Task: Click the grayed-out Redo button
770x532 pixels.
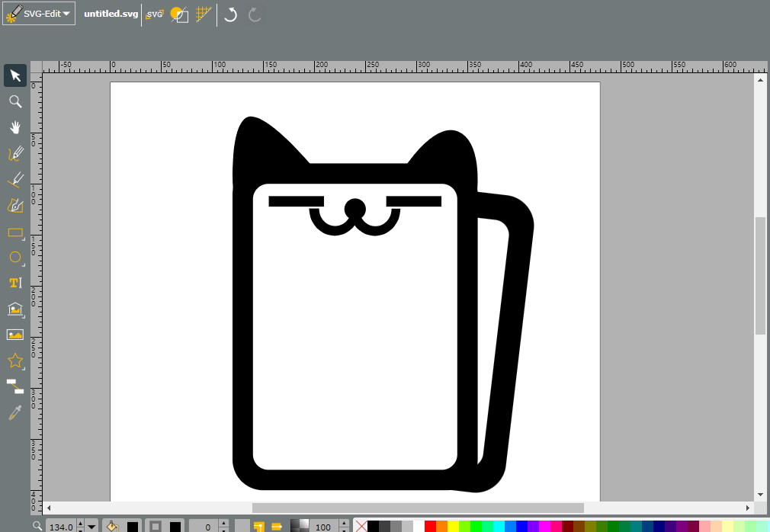Action: pyautogui.click(x=254, y=14)
